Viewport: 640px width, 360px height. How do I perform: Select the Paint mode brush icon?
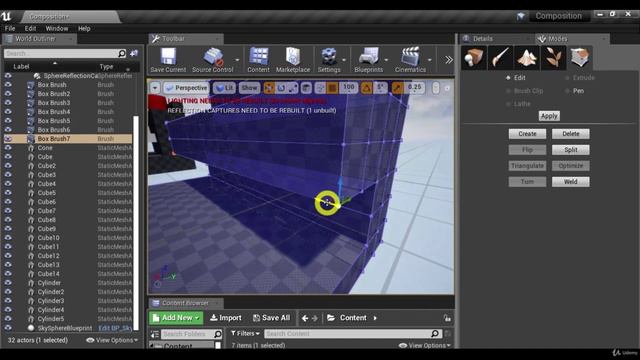coord(500,58)
